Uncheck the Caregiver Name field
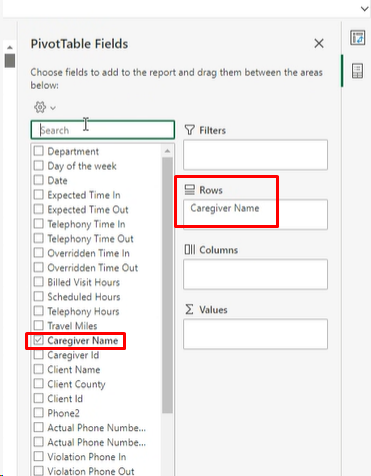This screenshot has width=371, height=476. 39,340
